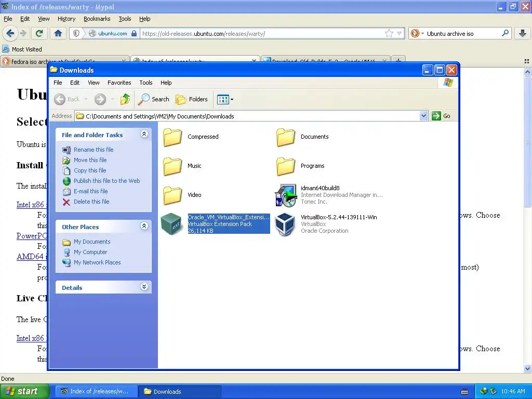Open a new browser tab

(398, 61)
